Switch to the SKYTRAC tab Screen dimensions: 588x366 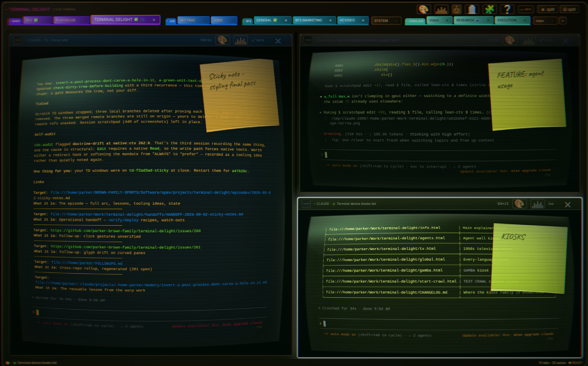193,20
